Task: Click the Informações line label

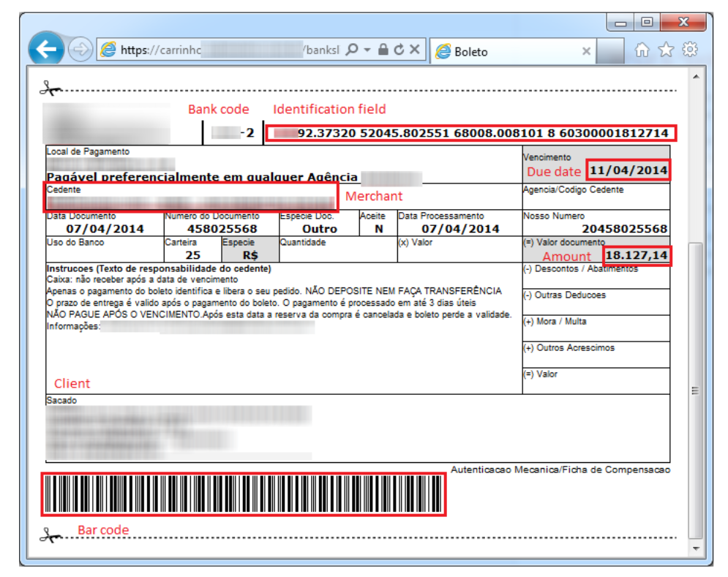Action: [x=73, y=326]
